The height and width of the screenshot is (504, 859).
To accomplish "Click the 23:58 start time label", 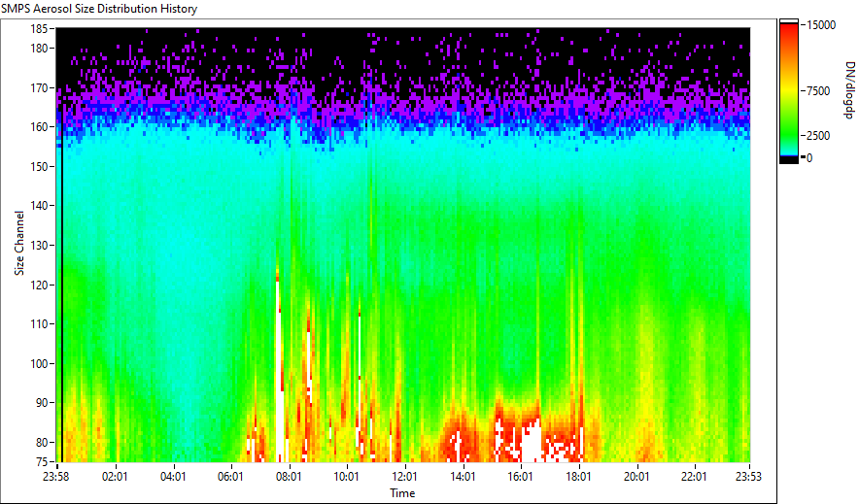I will (x=56, y=477).
